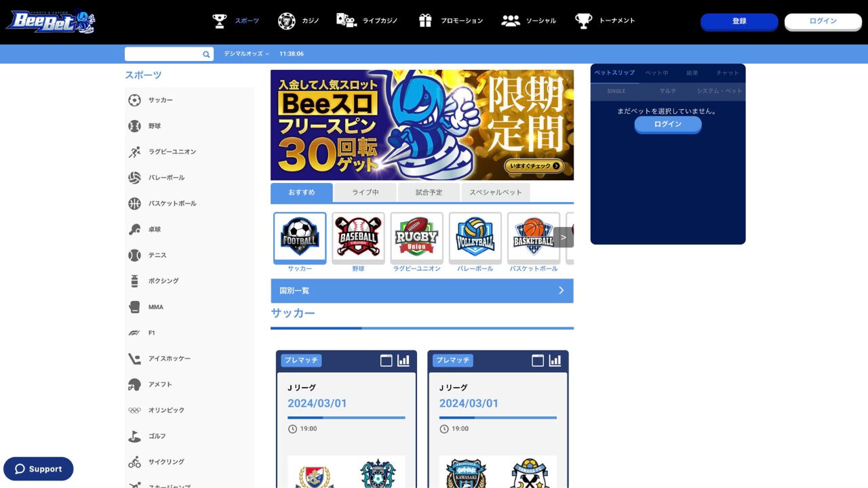This screenshot has height=488, width=868.
Task: Click the trophy Sports icon in header
Action: 220,21
